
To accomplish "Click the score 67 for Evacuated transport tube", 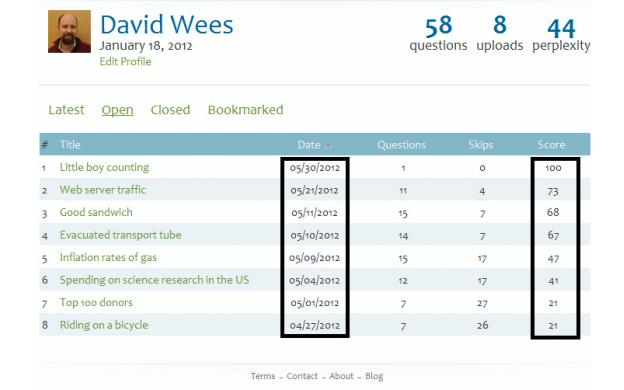I will 553,235.
